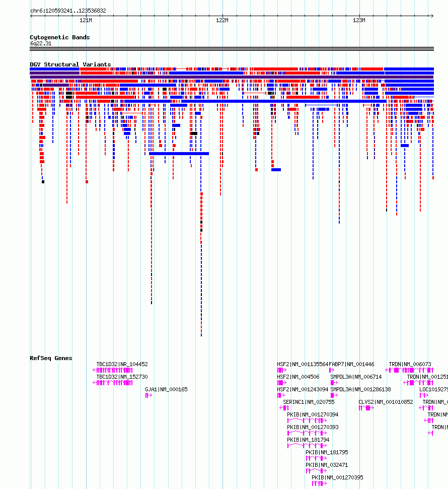Click the 123M ruler label
The image size is (448, 489).
pyautogui.click(x=359, y=20)
